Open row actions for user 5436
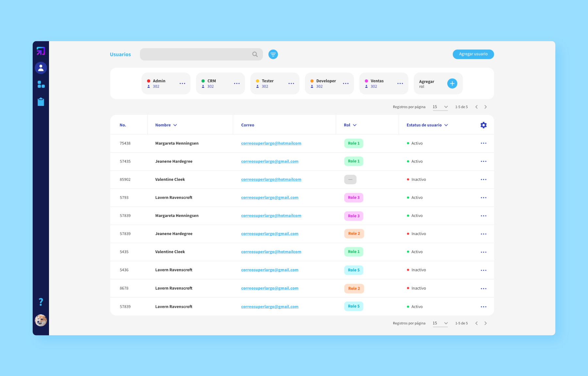This screenshot has width=588, height=376. 483,270
